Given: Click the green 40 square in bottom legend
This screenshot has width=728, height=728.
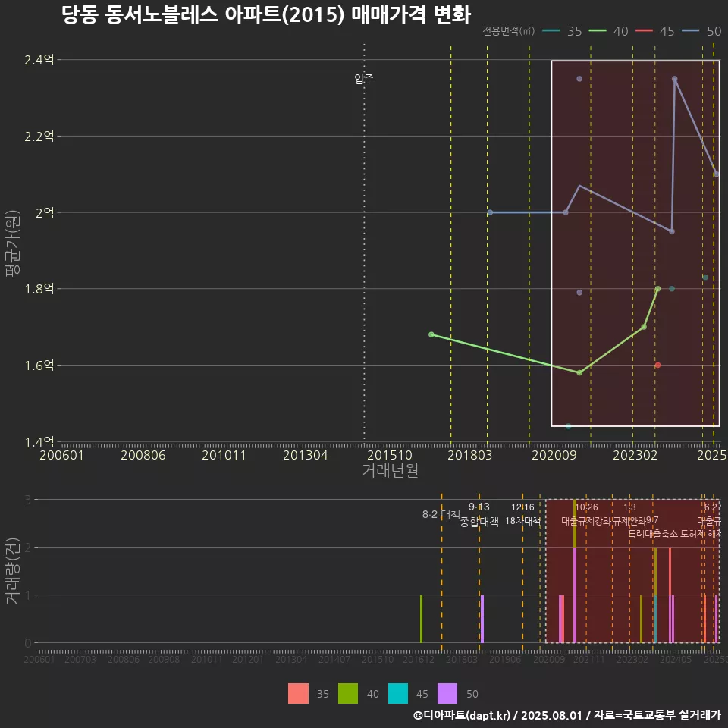Looking at the screenshot, I should click(x=348, y=694).
